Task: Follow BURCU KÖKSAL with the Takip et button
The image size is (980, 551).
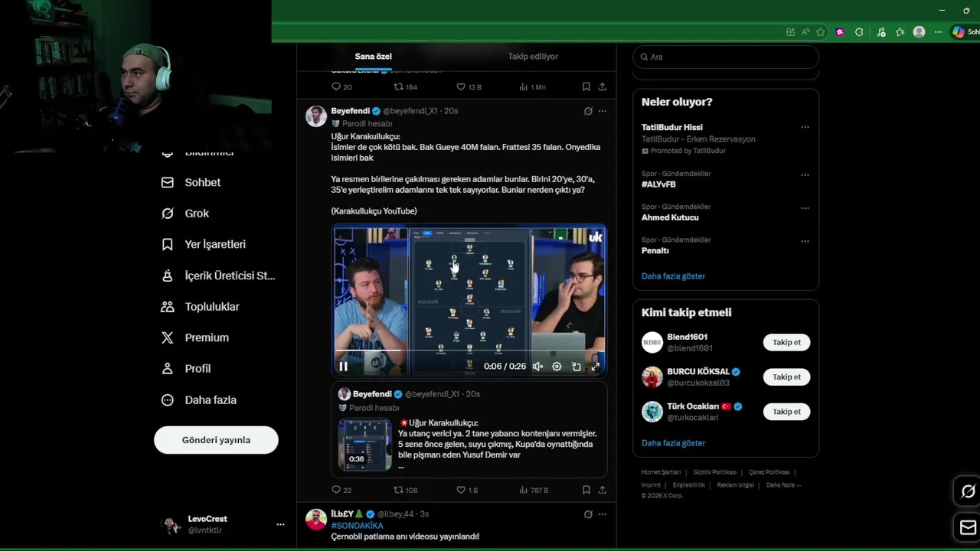Action: (786, 377)
